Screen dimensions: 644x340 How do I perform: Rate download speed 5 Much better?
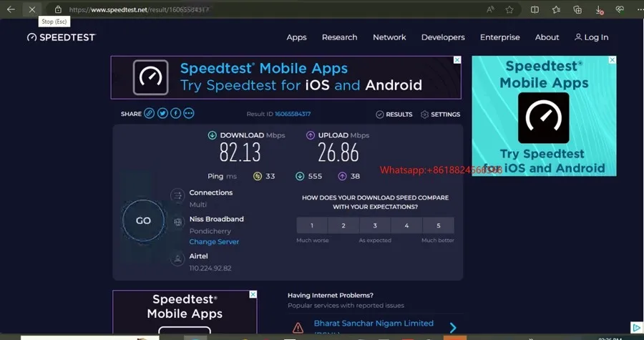[438, 225]
